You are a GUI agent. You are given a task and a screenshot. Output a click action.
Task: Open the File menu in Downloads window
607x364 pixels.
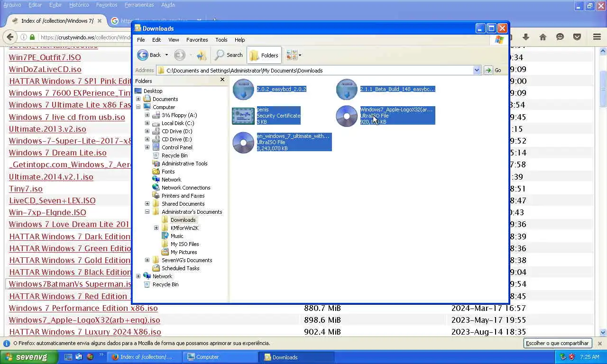click(141, 40)
